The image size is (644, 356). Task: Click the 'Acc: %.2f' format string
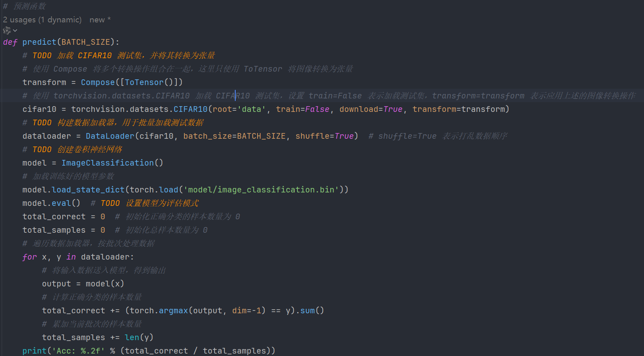(x=78, y=351)
